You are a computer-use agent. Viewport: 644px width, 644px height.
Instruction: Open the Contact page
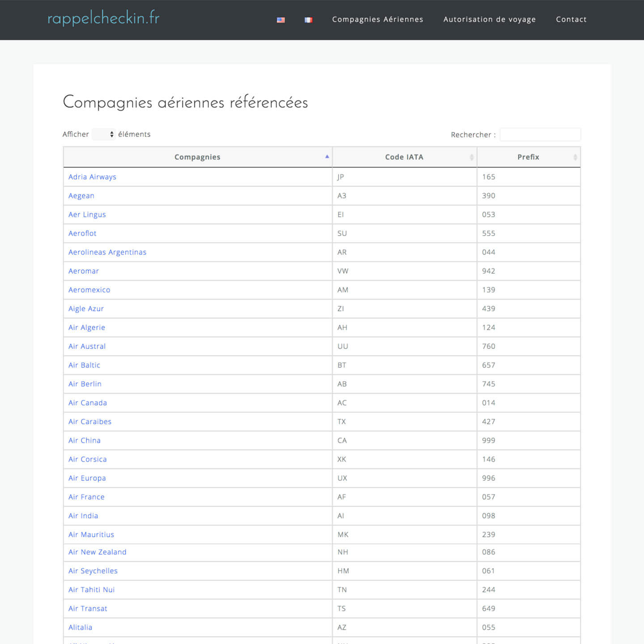571,19
